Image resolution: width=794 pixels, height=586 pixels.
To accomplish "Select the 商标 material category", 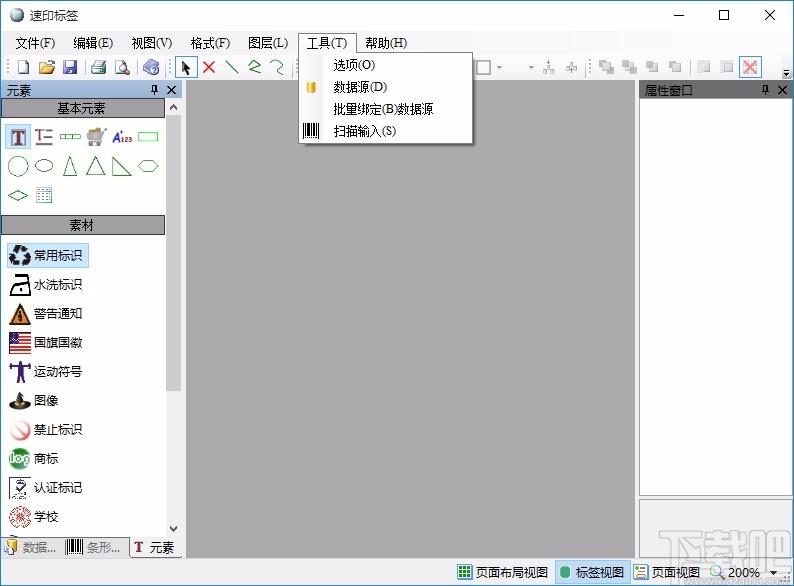I will [33, 459].
